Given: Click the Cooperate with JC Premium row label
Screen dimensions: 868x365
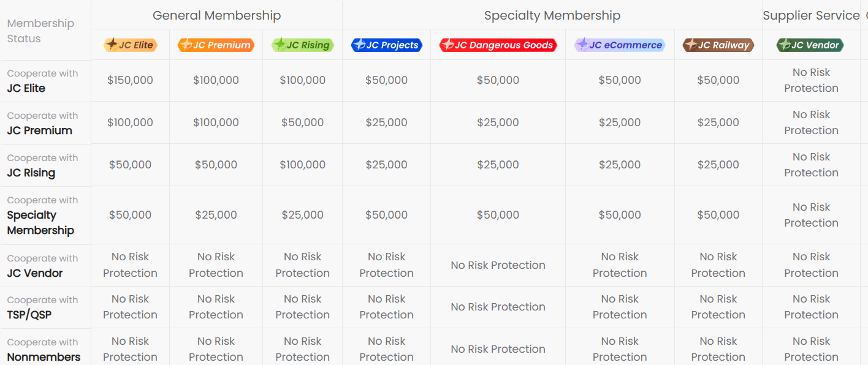Looking at the screenshot, I should pos(42,123).
